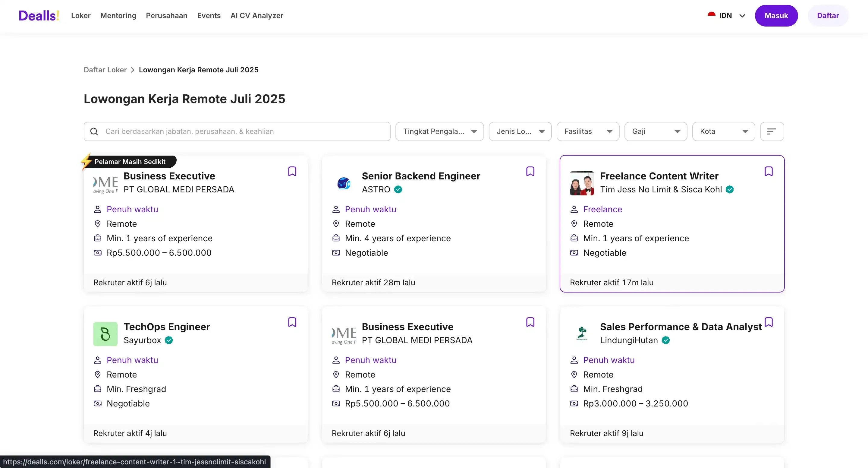
Task: Open Sayurbox green logo
Action: point(105,334)
